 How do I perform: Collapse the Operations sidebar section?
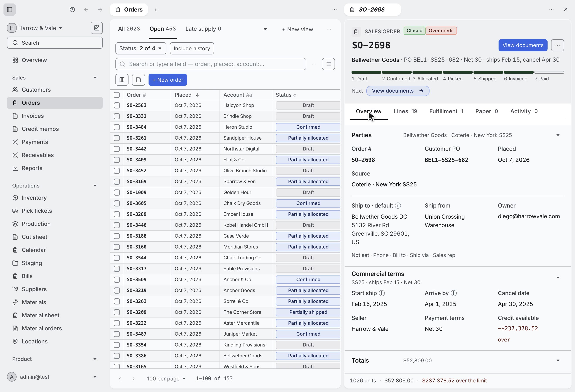pos(95,186)
